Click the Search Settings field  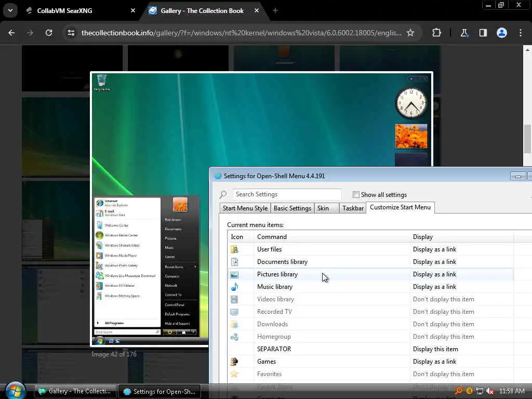point(287,194)
